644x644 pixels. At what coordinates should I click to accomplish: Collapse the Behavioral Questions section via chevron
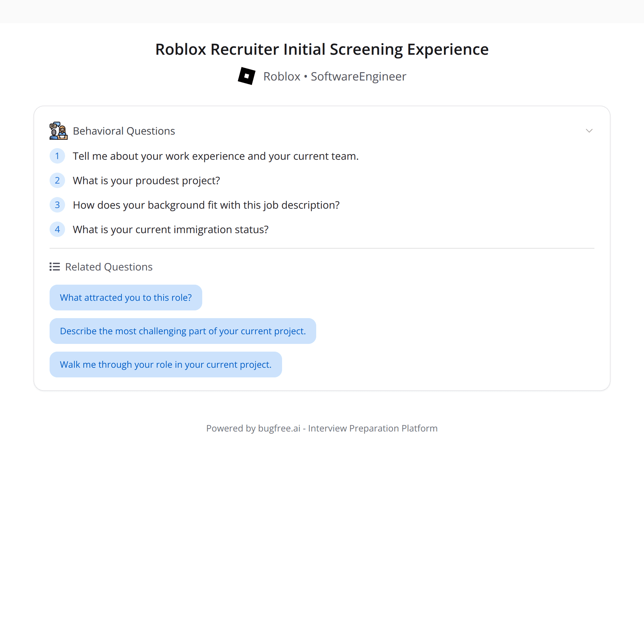(x=589, y=131)
